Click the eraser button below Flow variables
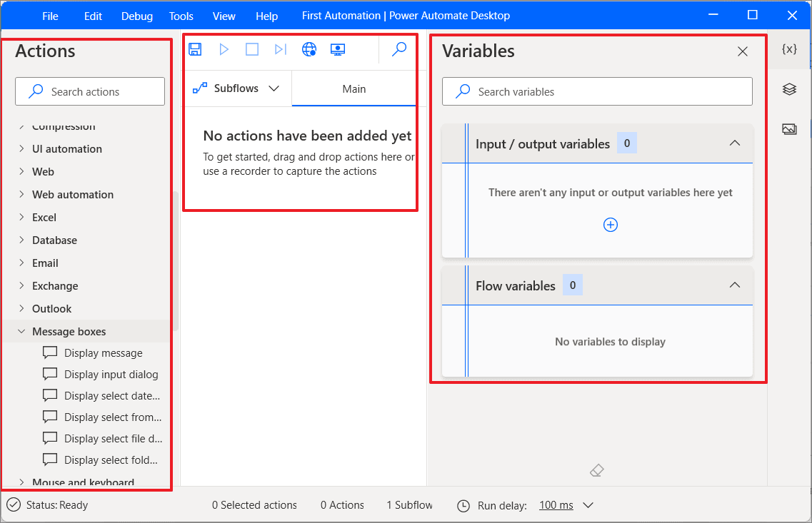 [x=597, y=470]
